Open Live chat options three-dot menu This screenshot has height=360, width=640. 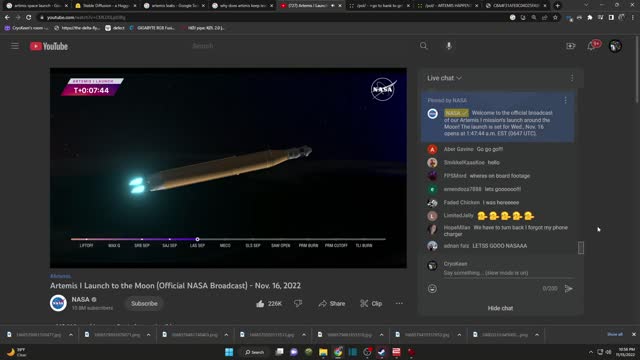click(x=572, y=78)
